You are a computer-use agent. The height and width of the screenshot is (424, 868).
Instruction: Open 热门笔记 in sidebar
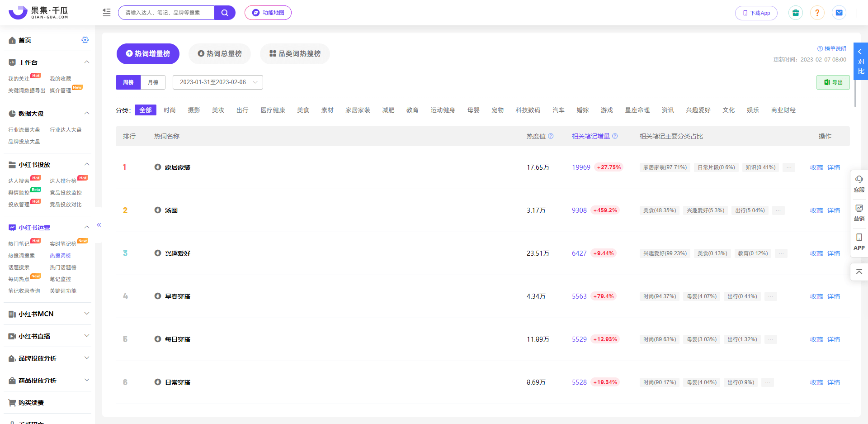19,244
